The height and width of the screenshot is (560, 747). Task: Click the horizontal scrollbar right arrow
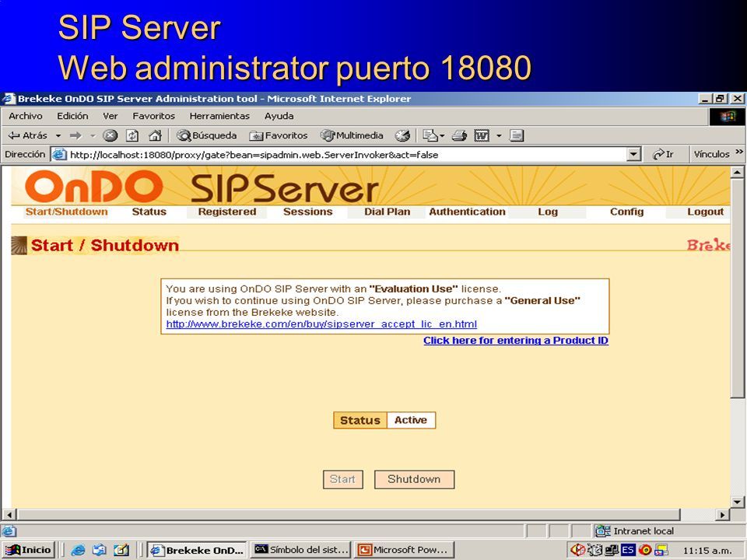coord(723,515)
